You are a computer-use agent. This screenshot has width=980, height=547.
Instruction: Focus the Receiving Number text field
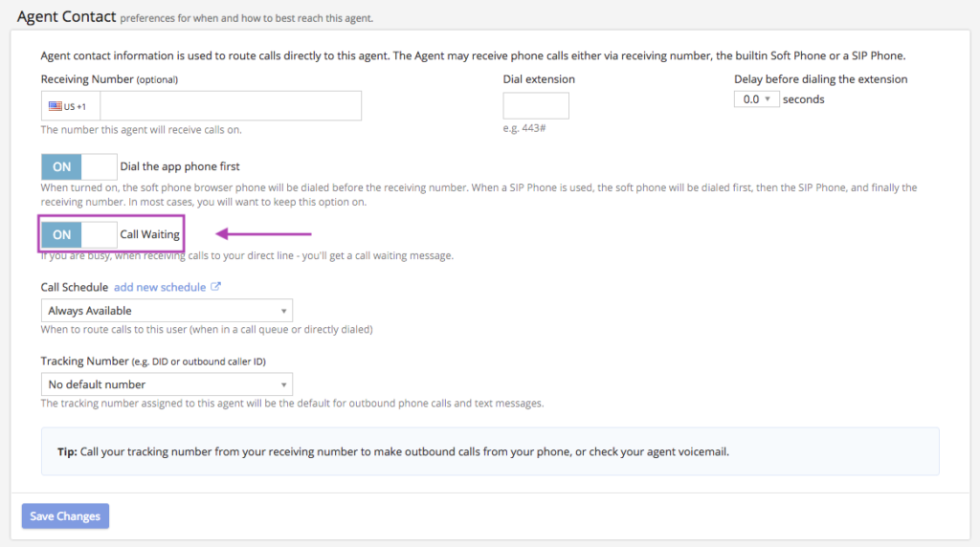pyautogui.click(x=230, y=106)
